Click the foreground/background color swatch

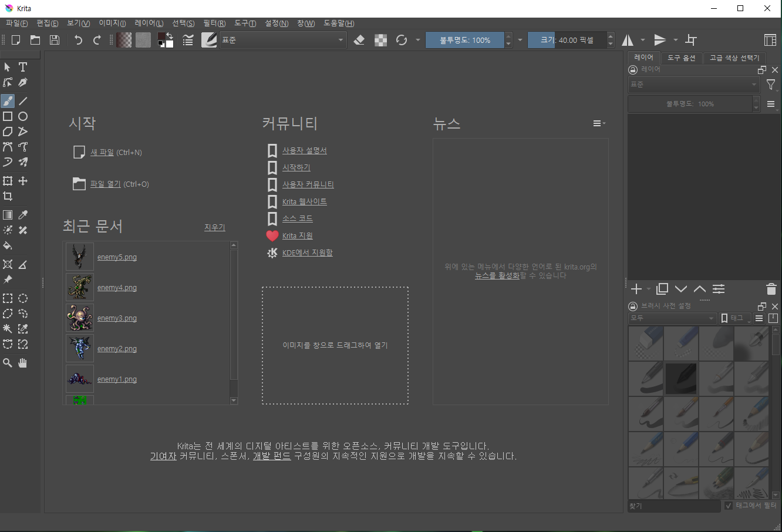point(166,40)
